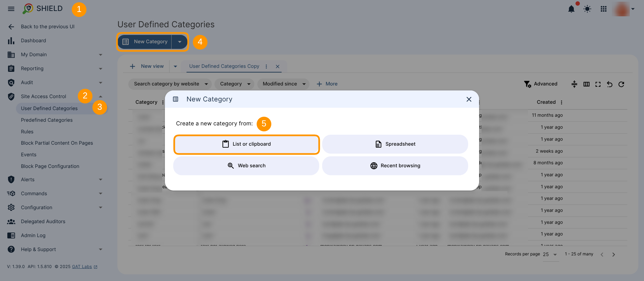Click the Advanced filter icon
The image size is (644, 281).
tap(527, 84)
